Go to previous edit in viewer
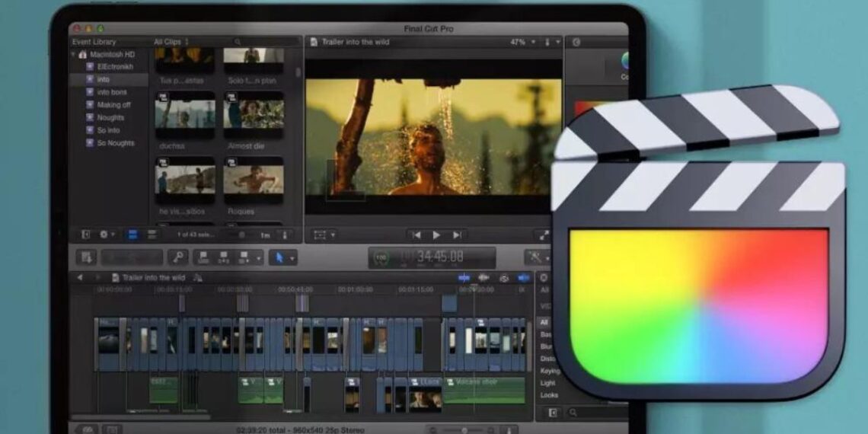 [x=416, y=235]
